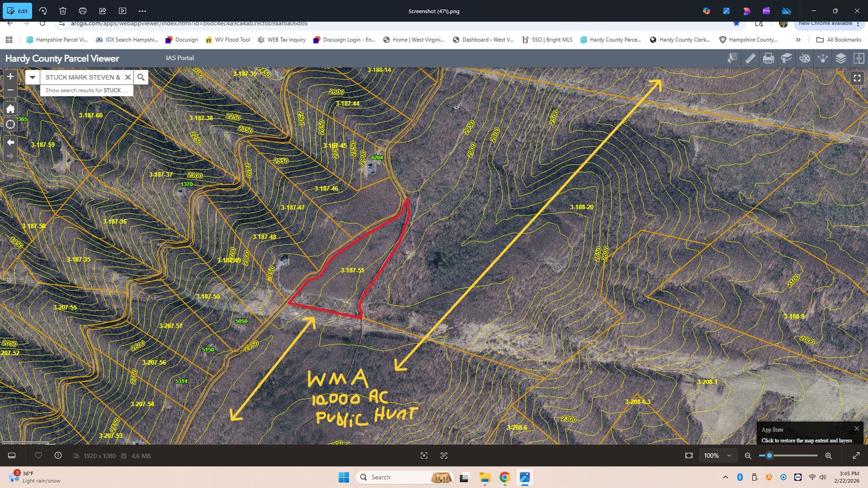Click the map Home extent button
Image resolution: width=868 pixels, height=488 pixels.
(x=10, y=109)
